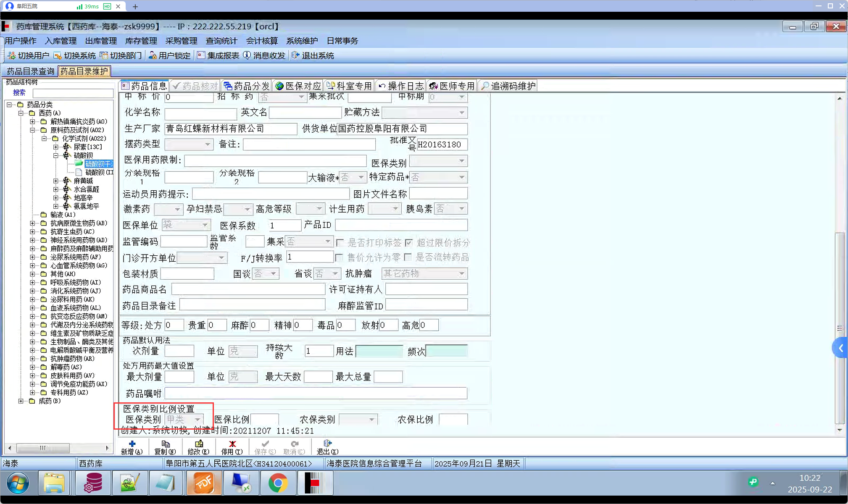848x504 pixels.
Task: Open the 库存管理 menu
Action: 141,41
